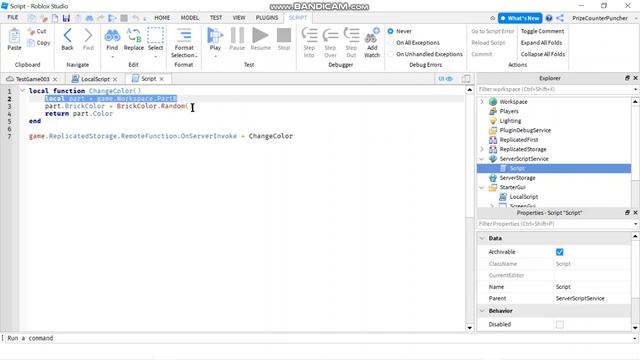This screenshot has width=640, height=360.
Task: Click the Stop test button
Action: [x=284, y=36]
